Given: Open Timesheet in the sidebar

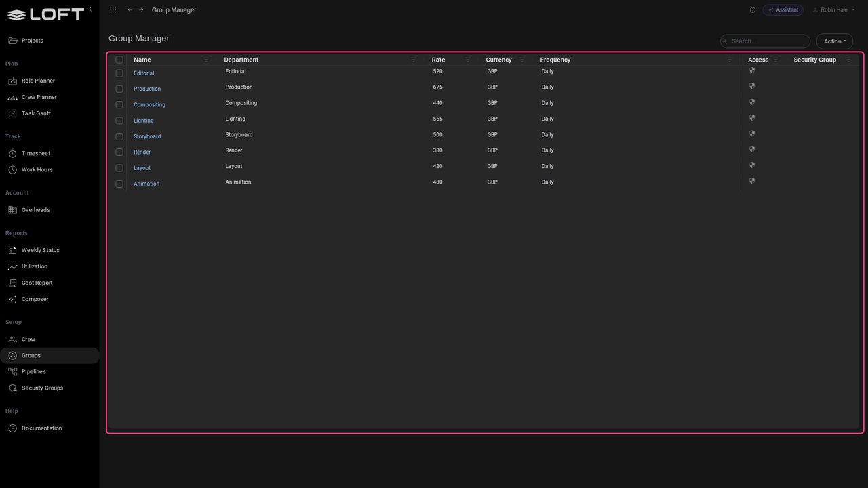Looking at the screenshot, I should tap(50, 153).
